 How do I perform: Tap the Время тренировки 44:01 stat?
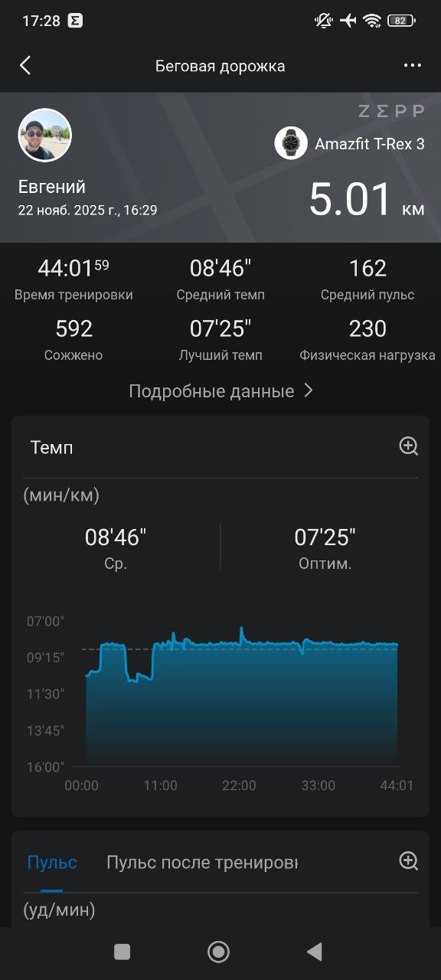coord(73,279)
